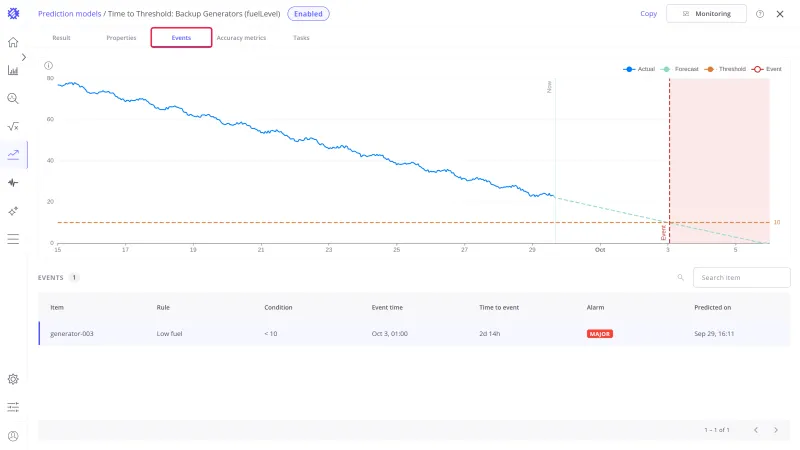Go to previous page of events

pos(756,430)
